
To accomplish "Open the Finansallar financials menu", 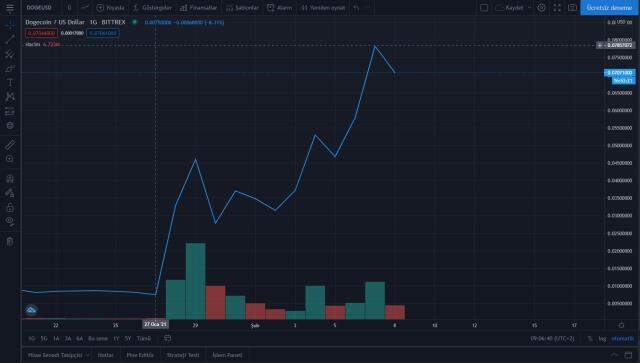I will click(x=199, y=7).
